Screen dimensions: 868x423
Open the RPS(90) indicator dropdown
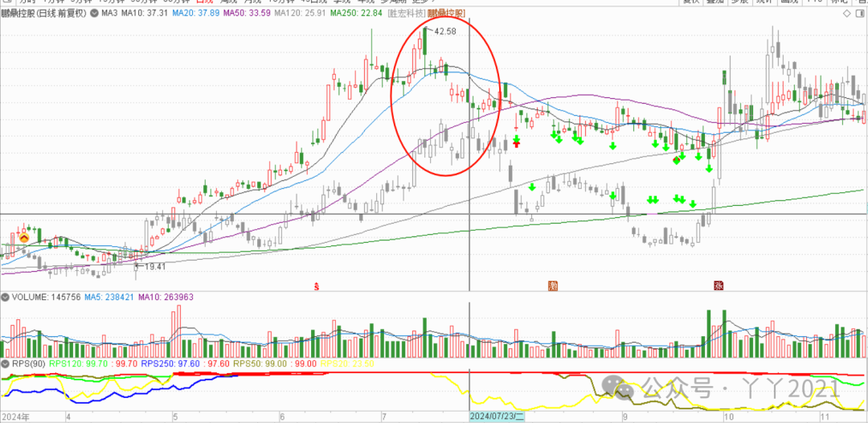coord(5,363)
